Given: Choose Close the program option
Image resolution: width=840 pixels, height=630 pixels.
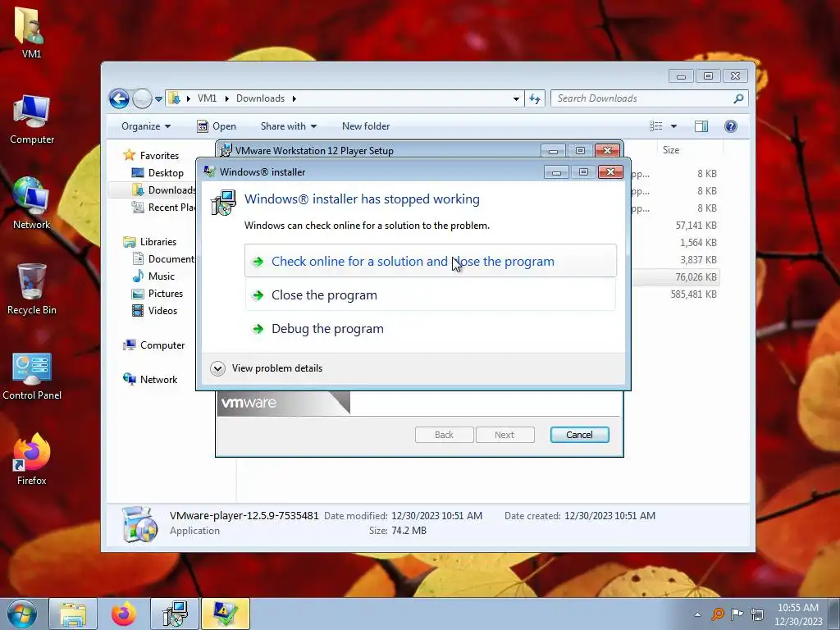Looking at the screenshot, I should pyautogui.click(x=430, y=294).
